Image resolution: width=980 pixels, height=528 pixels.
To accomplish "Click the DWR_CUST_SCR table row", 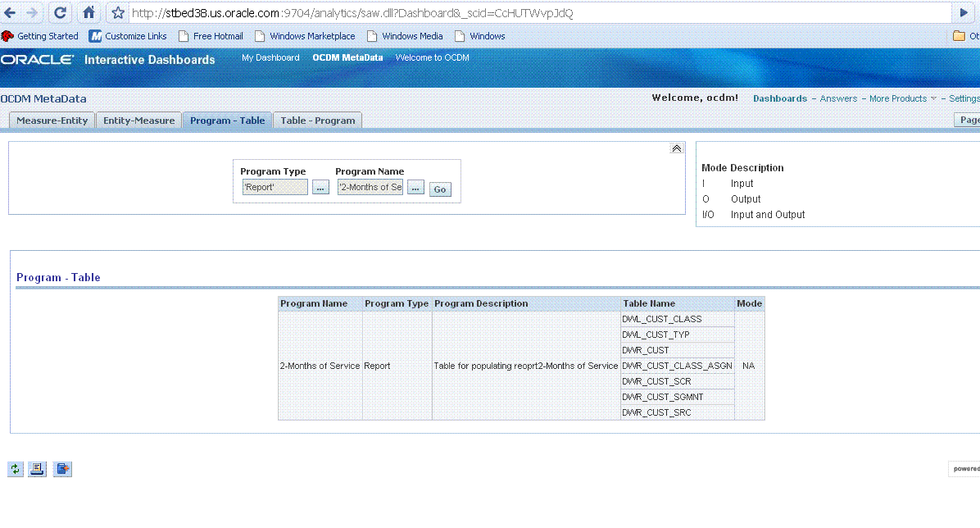I will tap(677, 381).
